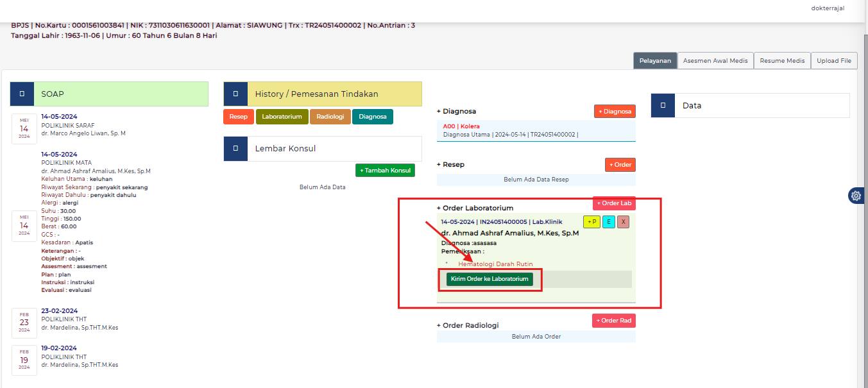Select the A00 Kolera diagnosis entry
Viewport: 868px width, 388px height.
[461, 126]
